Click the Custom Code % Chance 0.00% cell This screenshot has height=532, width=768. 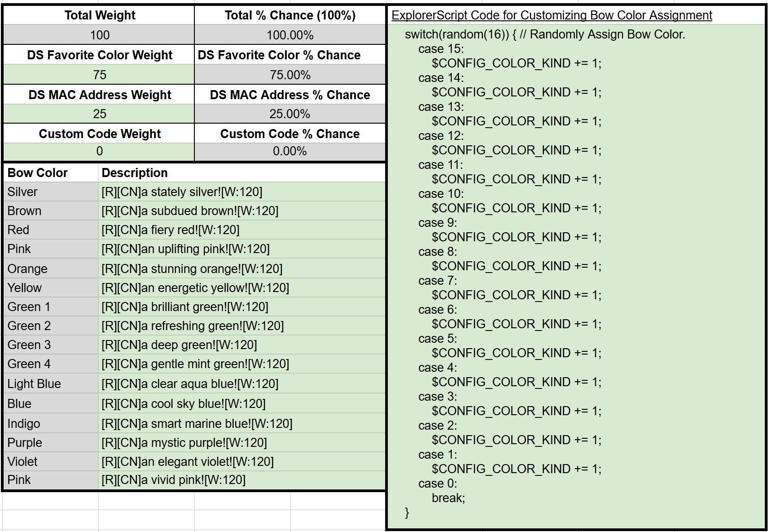point(290,151)
